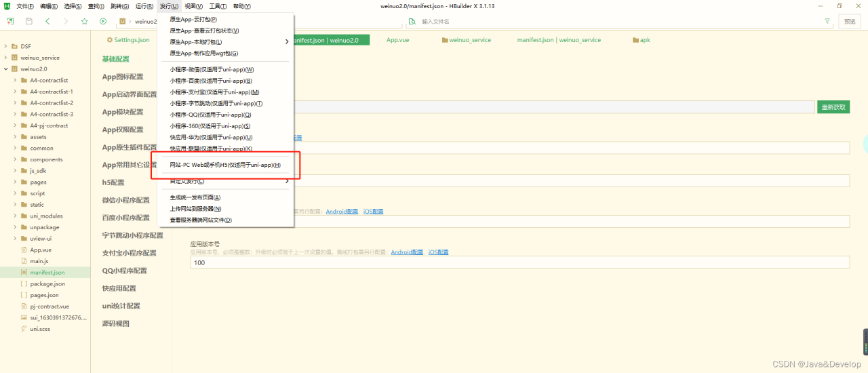Screen dimensions: 868x373
Task: Click the HBuilder X logo icon
Action: (7, 6)
